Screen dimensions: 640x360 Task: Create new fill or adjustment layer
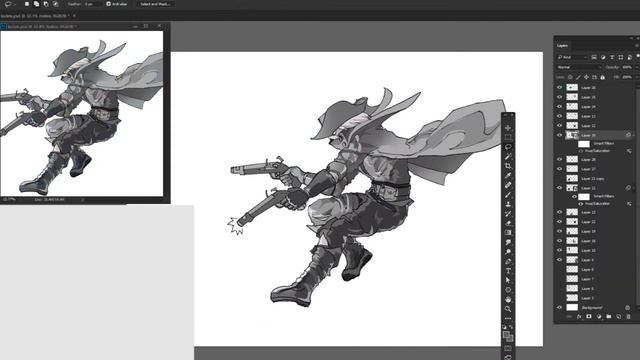click(x=599, y=317)
